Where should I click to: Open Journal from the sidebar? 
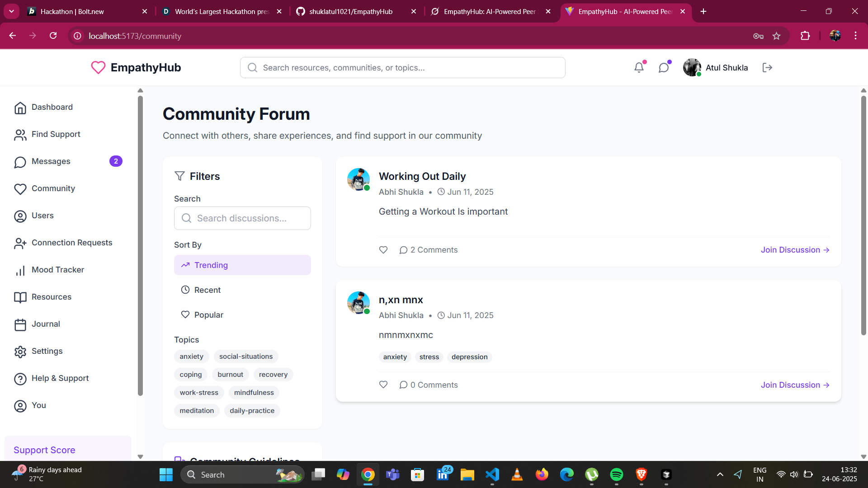45,324
